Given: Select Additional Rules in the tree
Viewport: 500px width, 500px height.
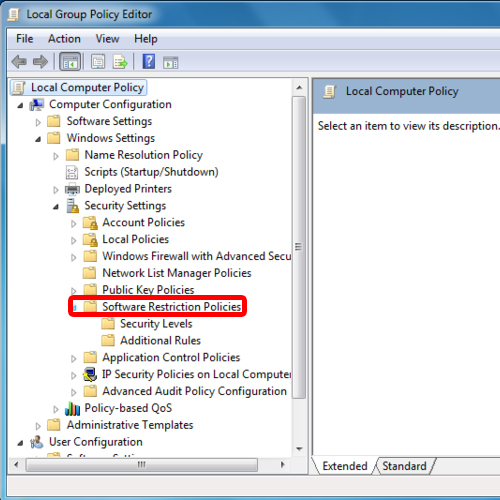Looking at the screenshot, I should click(x=160, y=340).
